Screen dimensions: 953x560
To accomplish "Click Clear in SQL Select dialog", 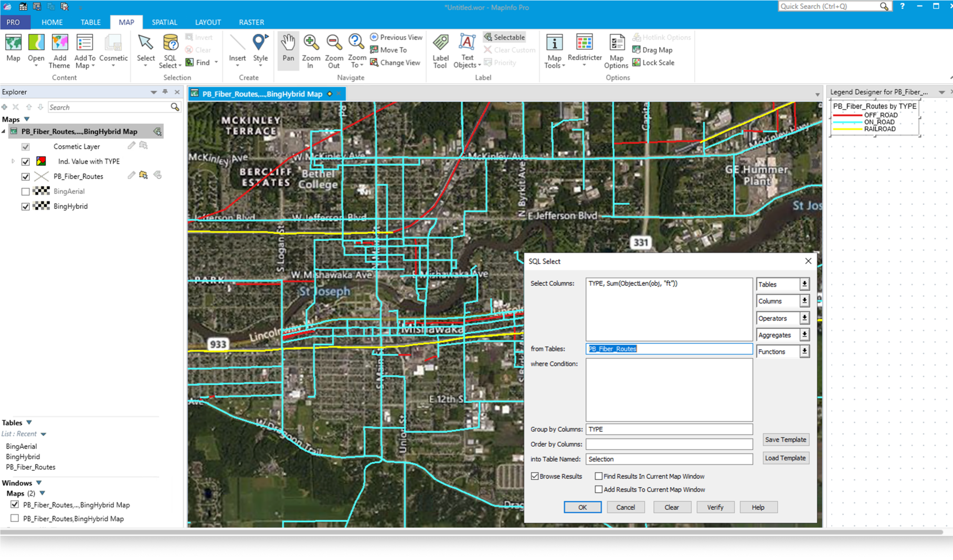I will point(672,507).
